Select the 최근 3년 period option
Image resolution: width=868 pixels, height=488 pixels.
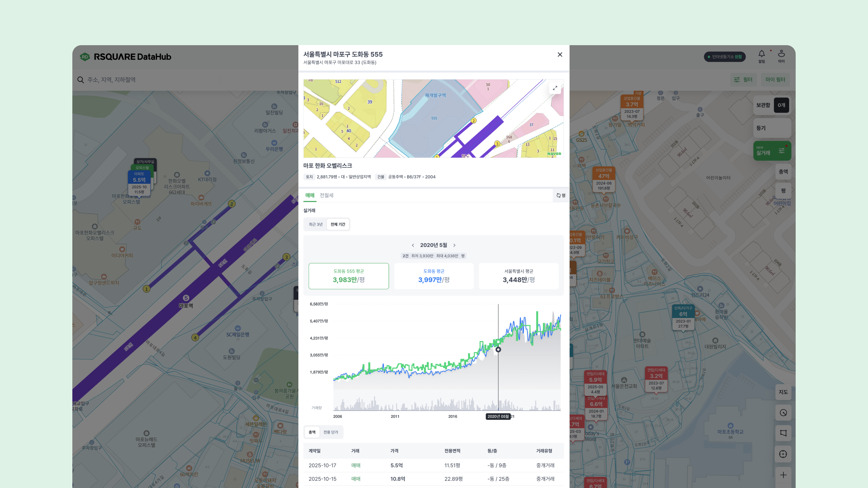[x=315, y=224]
